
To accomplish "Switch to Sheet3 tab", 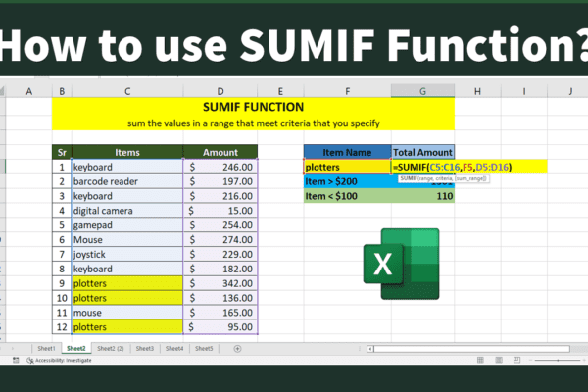I will pyautogui.click(x=145, y=349).
